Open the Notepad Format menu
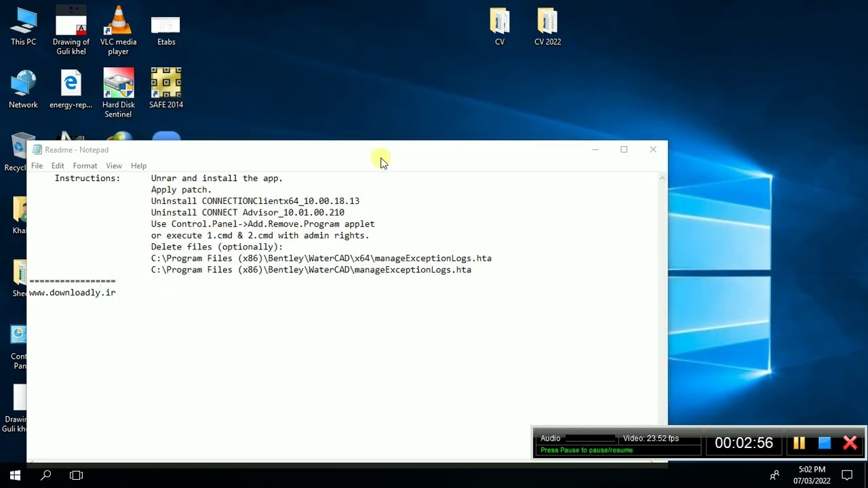The width and height of the screenshot is (868, 488). 85,165
